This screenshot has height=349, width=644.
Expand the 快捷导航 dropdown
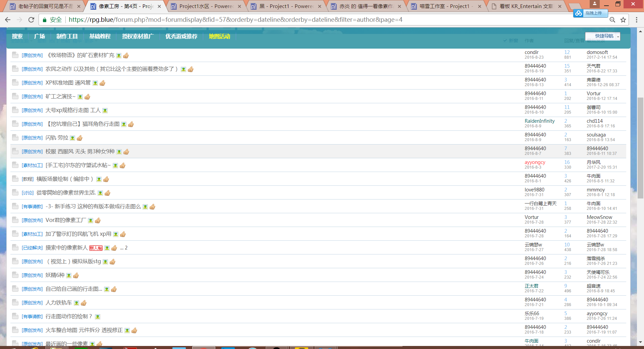click(618, 36)
